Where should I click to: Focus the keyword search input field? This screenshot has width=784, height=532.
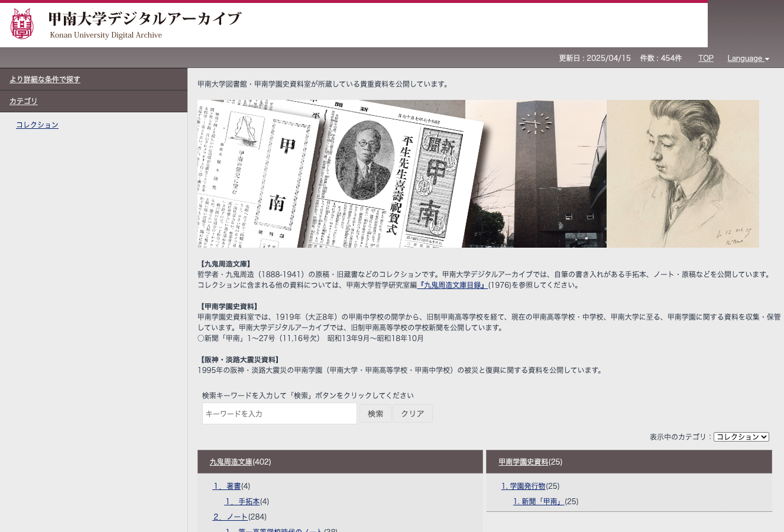[279, 414]
